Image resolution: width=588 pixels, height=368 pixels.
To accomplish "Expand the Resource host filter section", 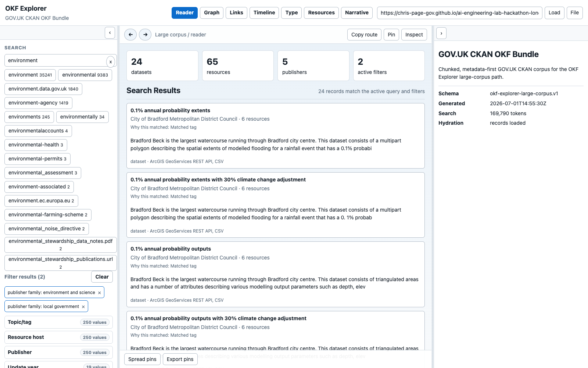I will coord(58,337).
